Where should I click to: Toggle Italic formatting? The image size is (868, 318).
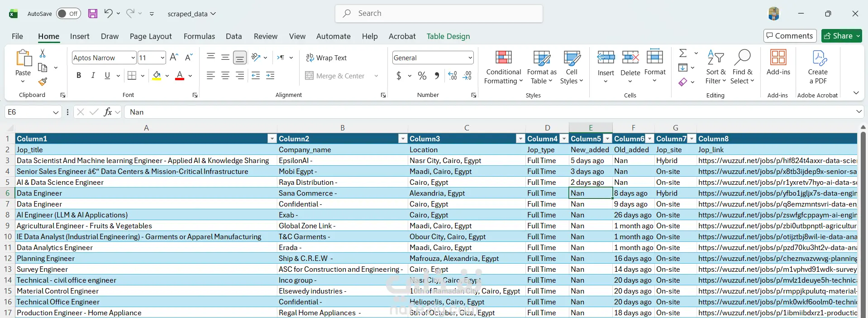pos(93,76)
